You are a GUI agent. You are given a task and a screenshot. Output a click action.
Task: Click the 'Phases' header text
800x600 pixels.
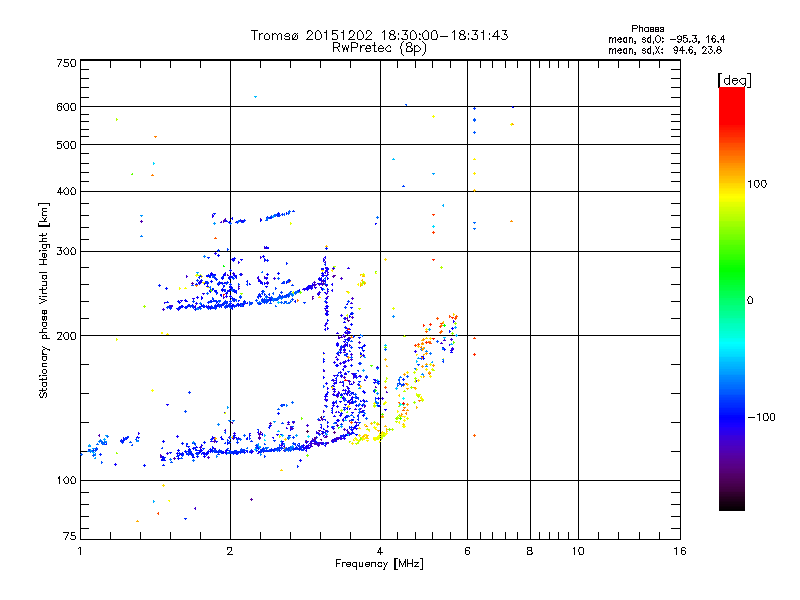[x=647, y=29]
